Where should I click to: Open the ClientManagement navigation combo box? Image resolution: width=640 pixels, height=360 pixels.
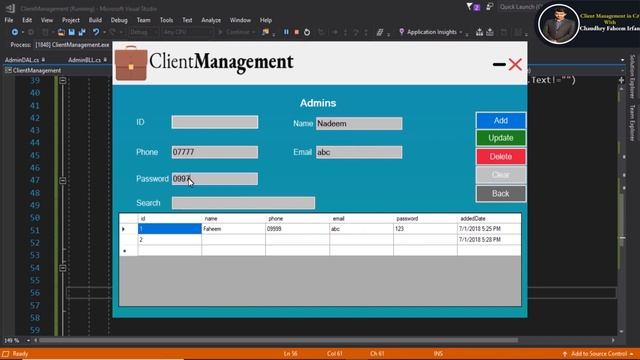click(57, 71)
